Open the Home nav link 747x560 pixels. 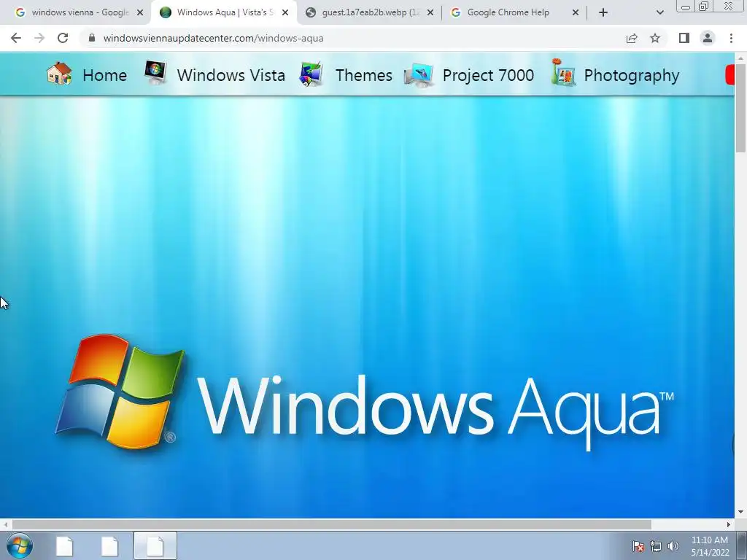105,75
